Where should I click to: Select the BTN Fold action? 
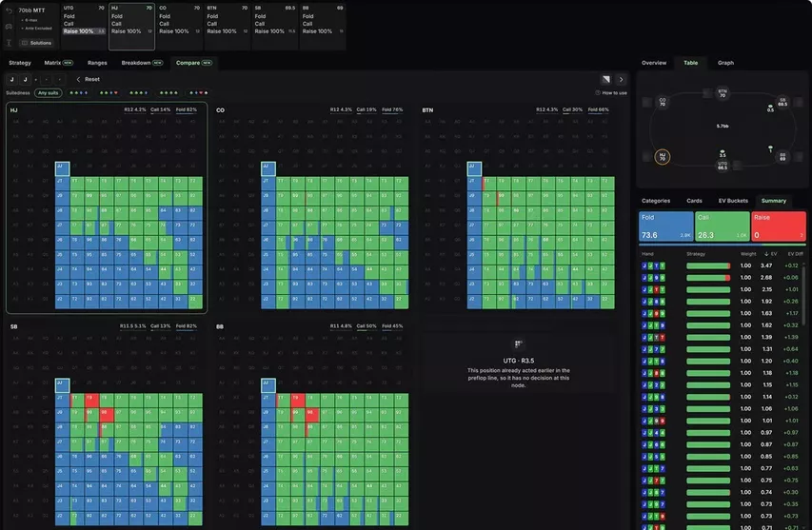click(213, 16)
